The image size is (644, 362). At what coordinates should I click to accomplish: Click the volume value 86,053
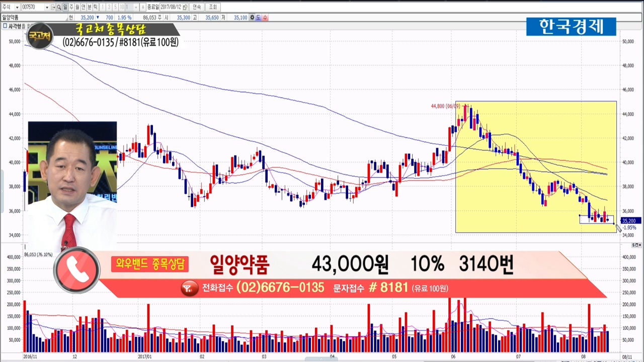click(149, 18)
